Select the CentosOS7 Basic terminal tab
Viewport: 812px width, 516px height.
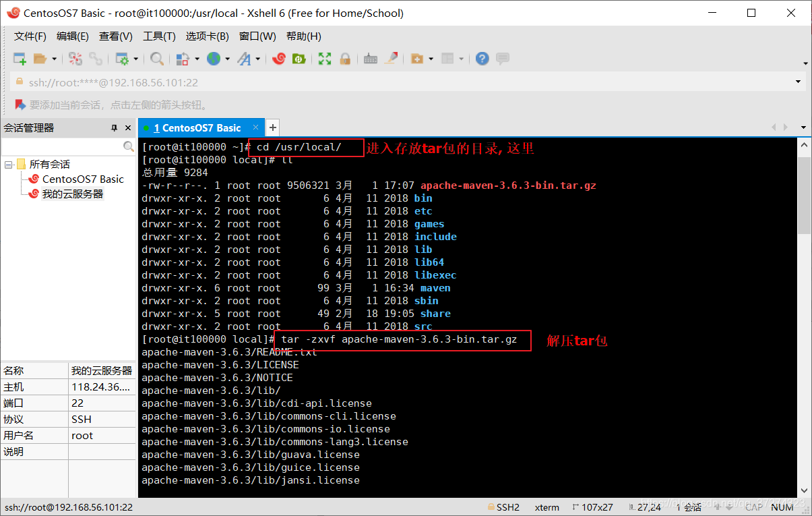196,127
